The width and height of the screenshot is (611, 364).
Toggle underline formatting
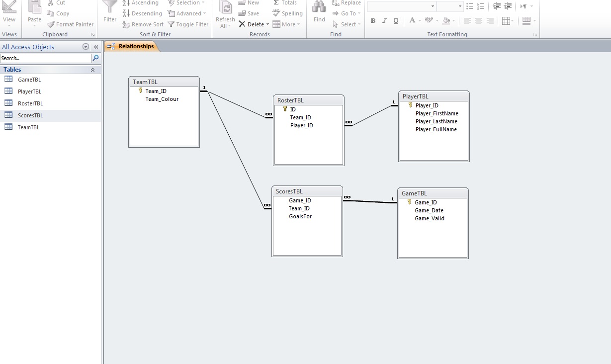tap(396, 21)
